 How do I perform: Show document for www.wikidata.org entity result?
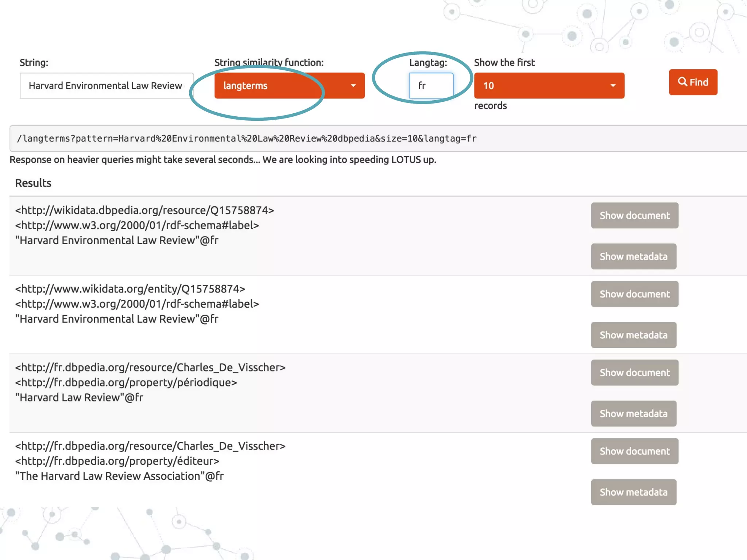pos(634,294)
